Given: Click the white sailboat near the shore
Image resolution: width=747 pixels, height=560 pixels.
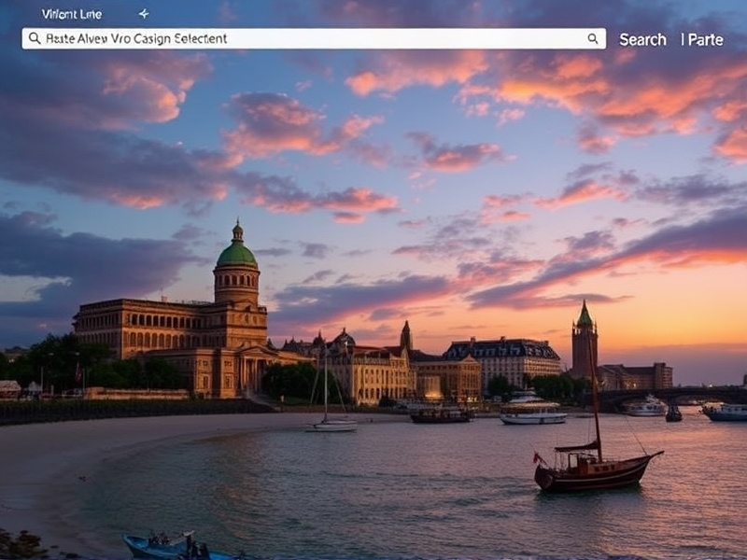Looking at the screenshot, I should 333,425.
